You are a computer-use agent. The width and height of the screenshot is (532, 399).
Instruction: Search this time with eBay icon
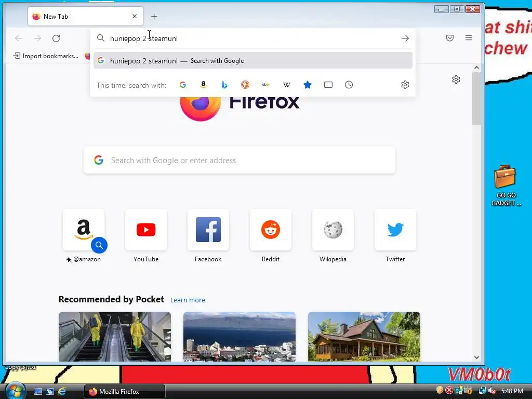266,85
